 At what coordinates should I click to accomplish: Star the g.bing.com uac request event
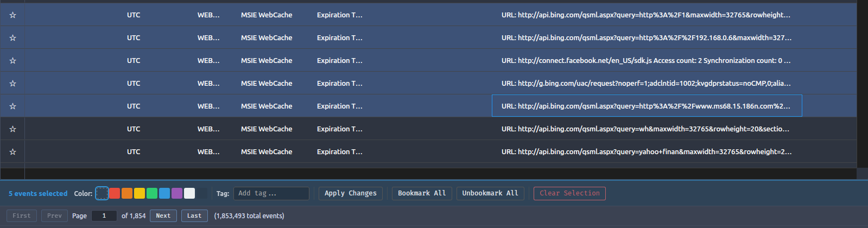point(12,84)
